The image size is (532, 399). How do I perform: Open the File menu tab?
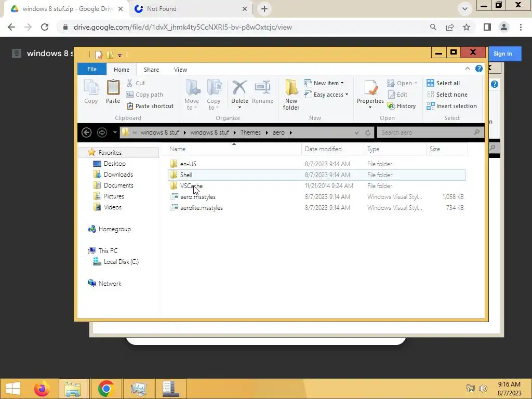click(92, 69)
